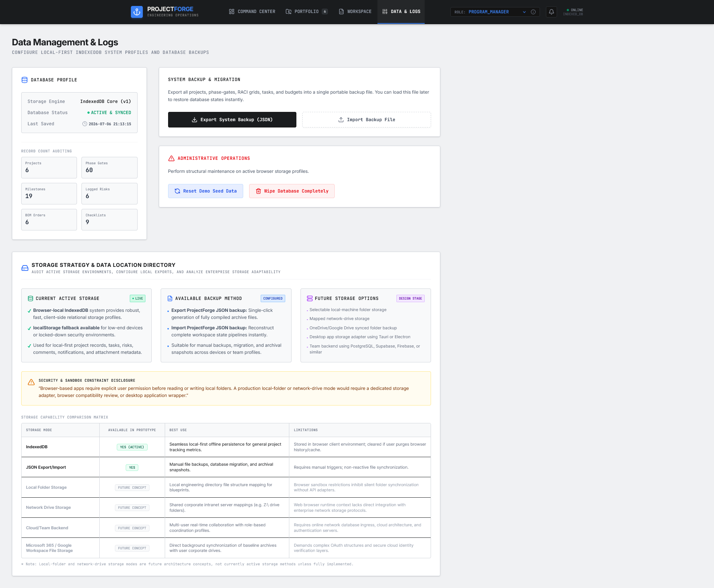Click the ONLINE INDEXED_DB status indicator
Image resolution: width=714 pixels, height=588 pixels.
point(573,12)
